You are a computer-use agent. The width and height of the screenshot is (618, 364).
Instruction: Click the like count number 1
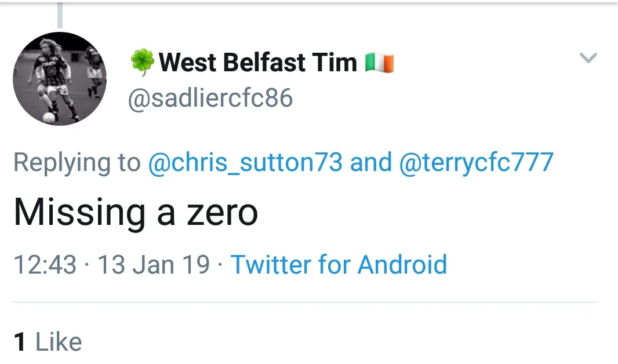20,342
